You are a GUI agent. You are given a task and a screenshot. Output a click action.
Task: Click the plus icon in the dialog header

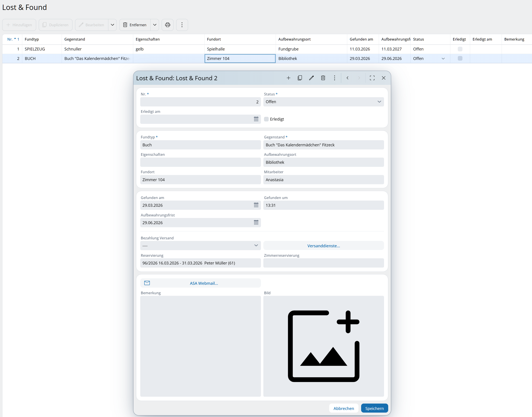288,78
